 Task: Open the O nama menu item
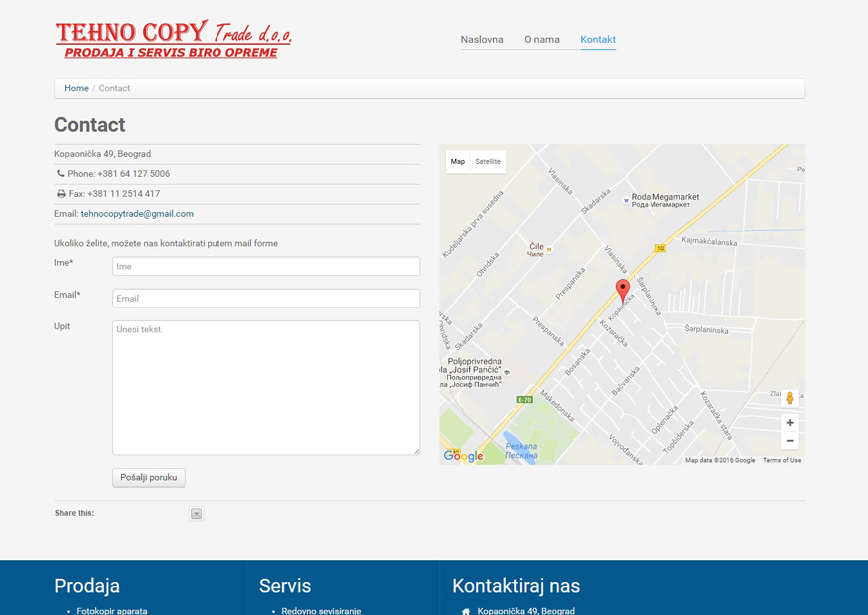(542, 40)
